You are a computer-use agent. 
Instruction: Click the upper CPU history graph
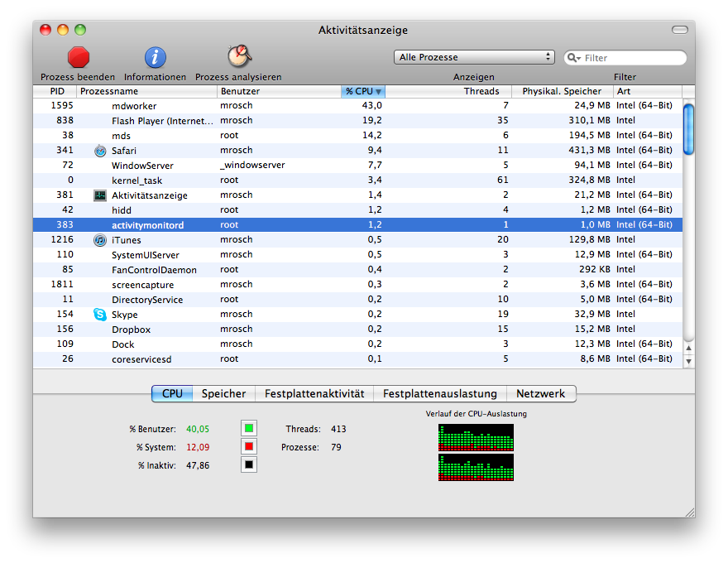pos(476,438)
